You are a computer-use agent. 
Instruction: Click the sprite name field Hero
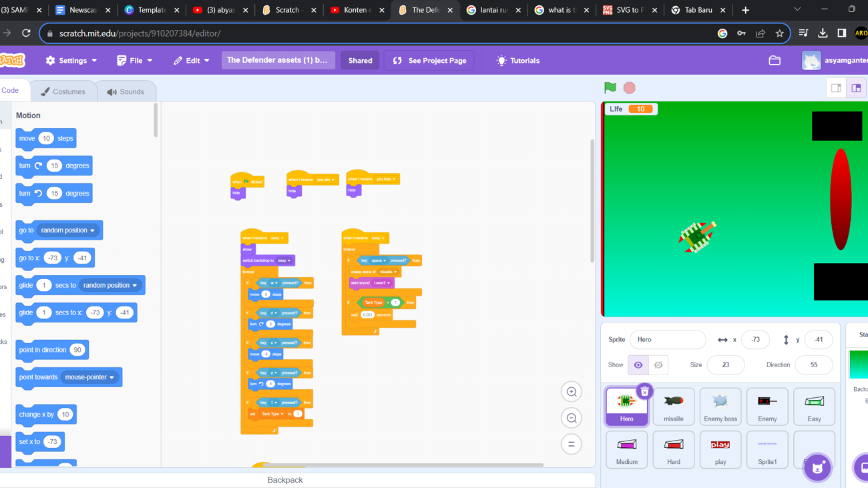click(x=668, y=340)
